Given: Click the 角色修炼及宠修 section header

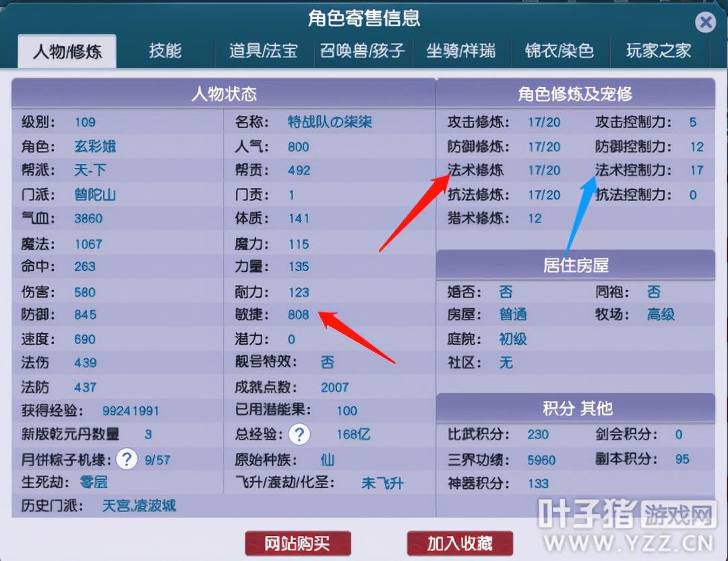Looking at the screenshot, I should [x=575, y=93].
